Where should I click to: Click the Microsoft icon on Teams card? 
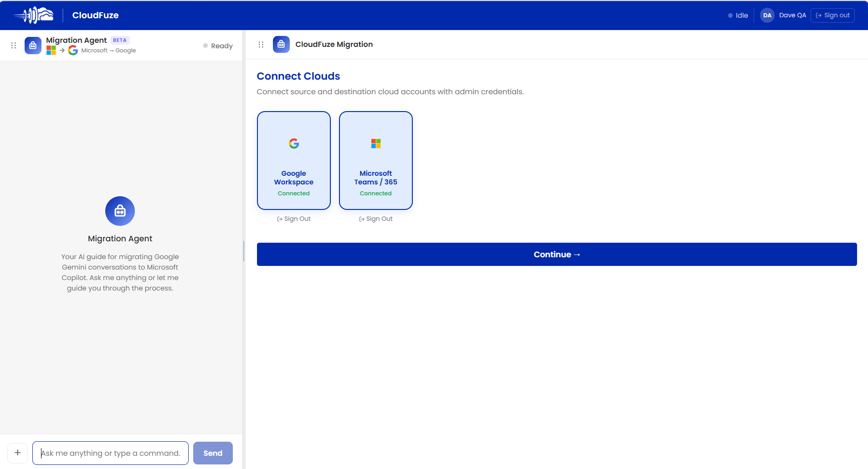(376, 143)
